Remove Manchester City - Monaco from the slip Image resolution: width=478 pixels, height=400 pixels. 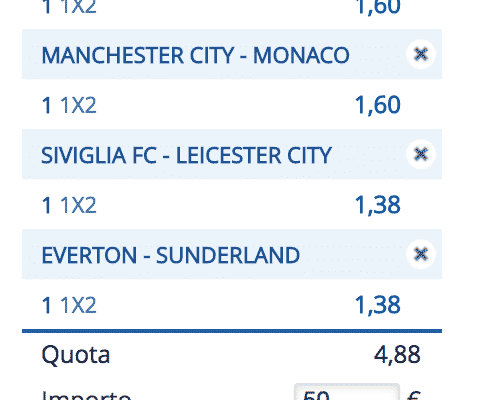pos(421,54)
